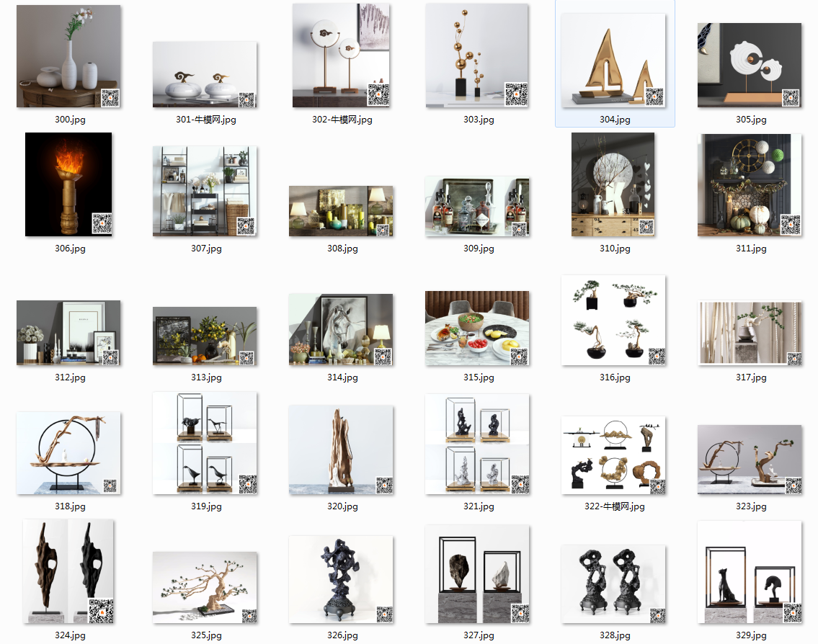Click the 328.jpg twin black rocks thumbnail
The width and height of the screenshot is (818, 644).
[x=613, y=584]
